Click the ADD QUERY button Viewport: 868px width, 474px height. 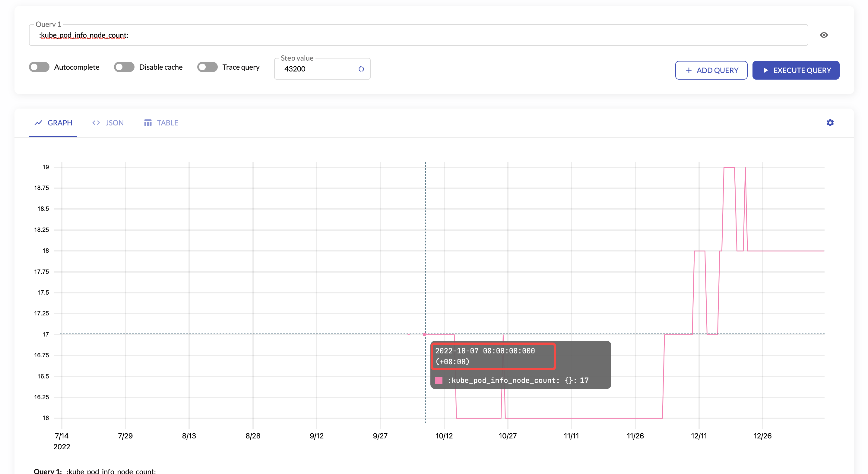[x=711, y=70]
